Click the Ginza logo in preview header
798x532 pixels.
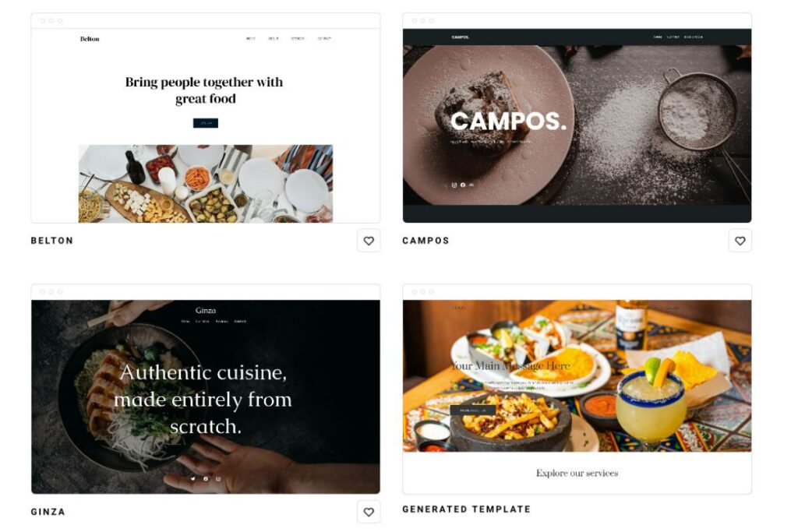pyautogui.click(x=206, y=310)
